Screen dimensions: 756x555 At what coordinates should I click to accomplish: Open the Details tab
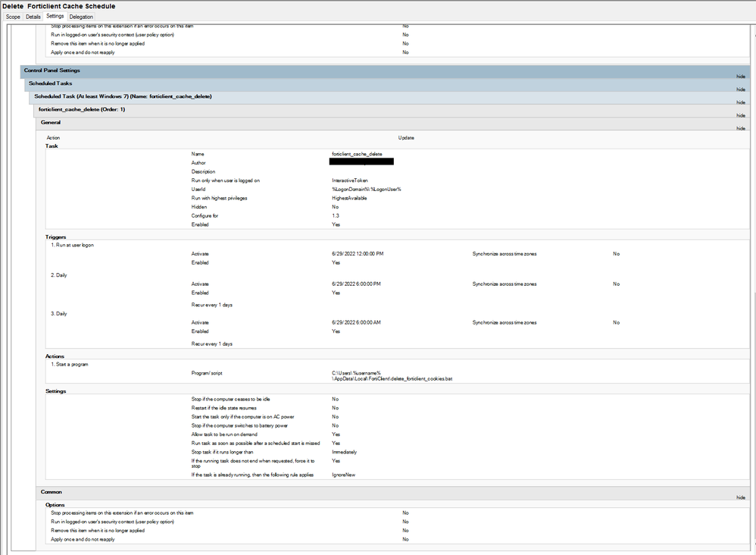coord(33,17)
